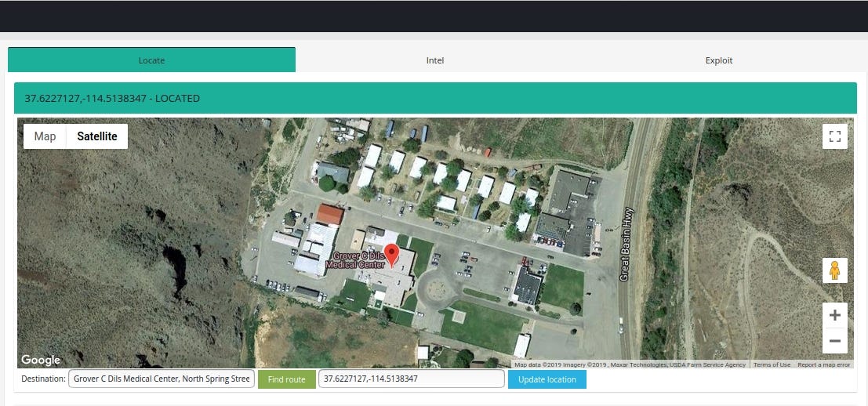Select Satellite map view
The height and width of the screenshot is (406, 868).
(x=97, y=136)
